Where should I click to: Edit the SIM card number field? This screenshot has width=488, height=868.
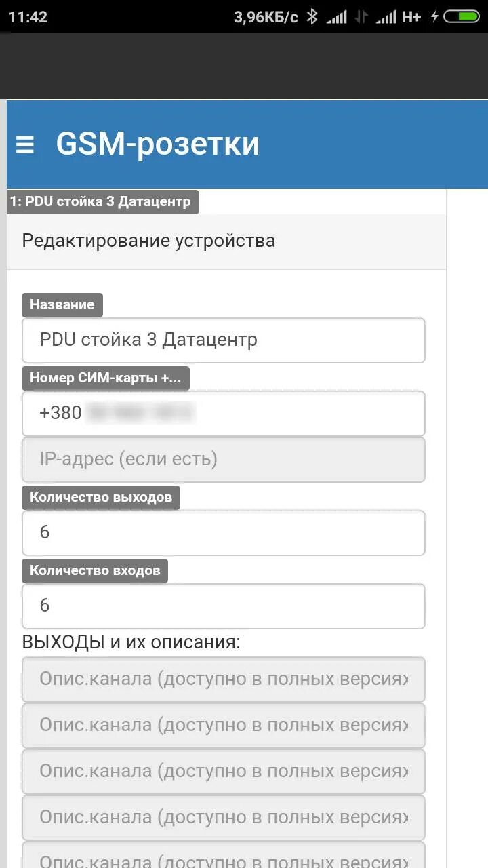[x=224, y=413]
